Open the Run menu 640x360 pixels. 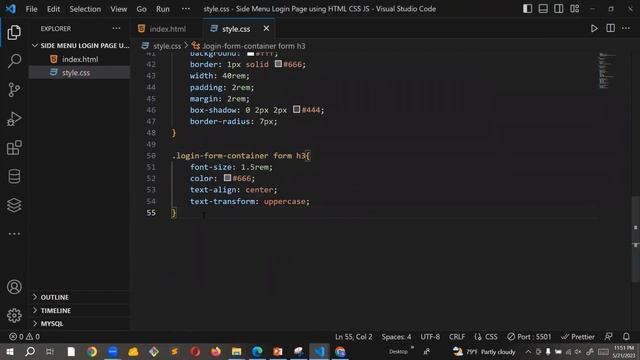click(162, 9)
